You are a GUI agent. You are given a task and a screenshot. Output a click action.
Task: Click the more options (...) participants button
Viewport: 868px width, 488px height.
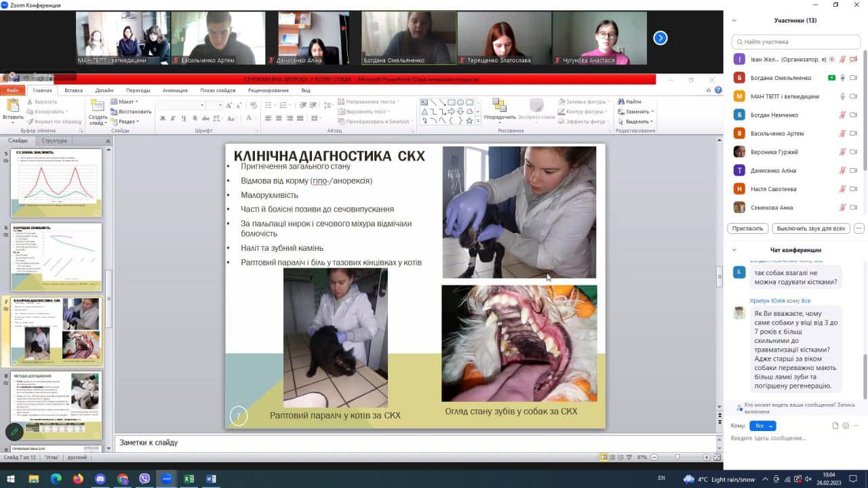[x=859, y=228]
